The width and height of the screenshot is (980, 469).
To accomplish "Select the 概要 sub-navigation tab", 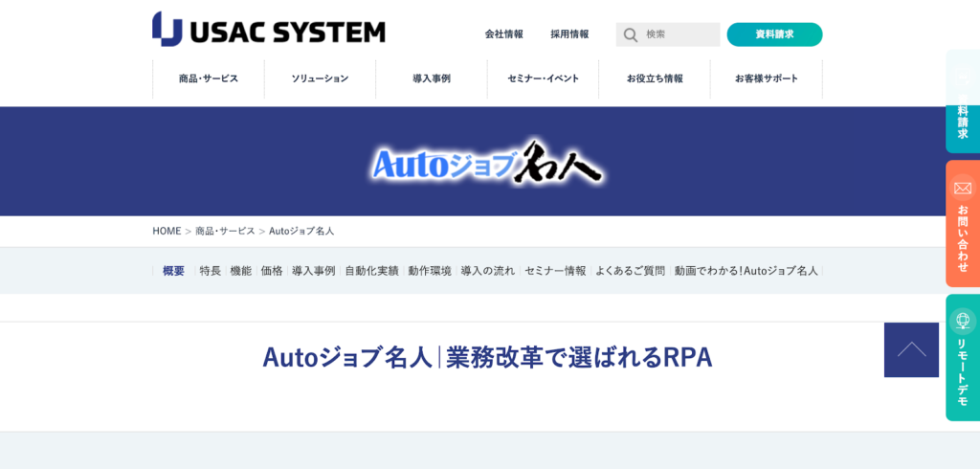I will coord(173,271).
